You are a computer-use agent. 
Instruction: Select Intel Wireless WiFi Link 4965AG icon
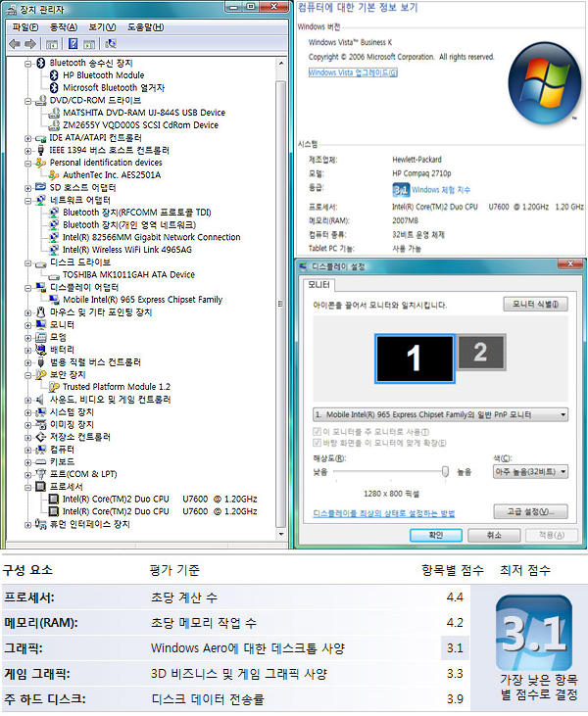pyautogui.click(x=54, y=250)
